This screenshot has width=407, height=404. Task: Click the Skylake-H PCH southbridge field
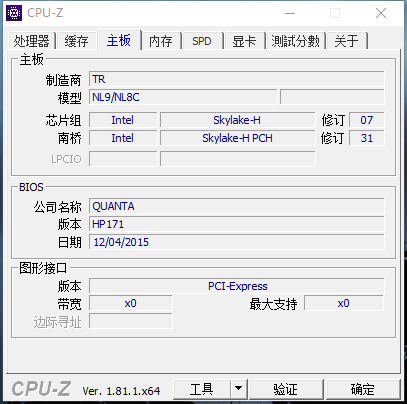[237, 138]
